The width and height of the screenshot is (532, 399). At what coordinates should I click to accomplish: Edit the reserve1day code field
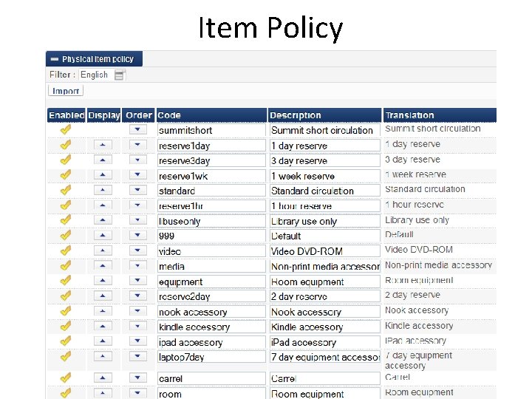click(211, 146)
